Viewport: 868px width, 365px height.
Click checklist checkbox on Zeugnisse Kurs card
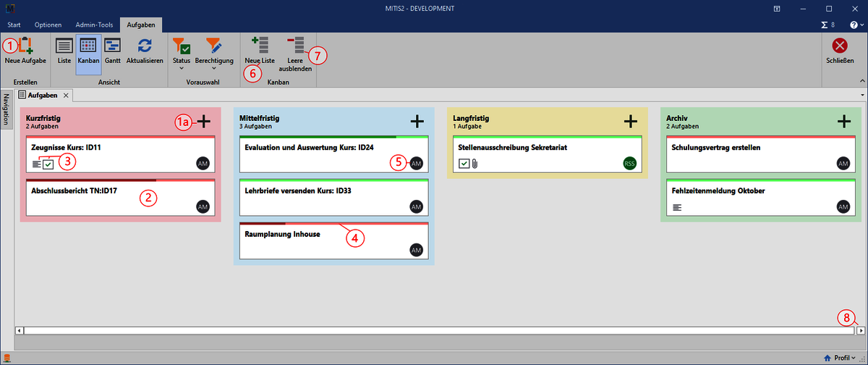[48, 164]
